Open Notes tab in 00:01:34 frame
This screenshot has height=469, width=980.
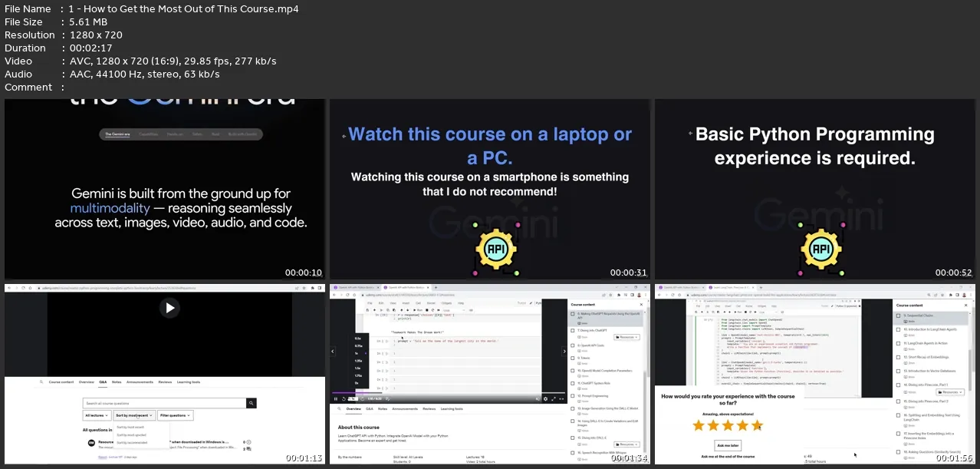383,409
